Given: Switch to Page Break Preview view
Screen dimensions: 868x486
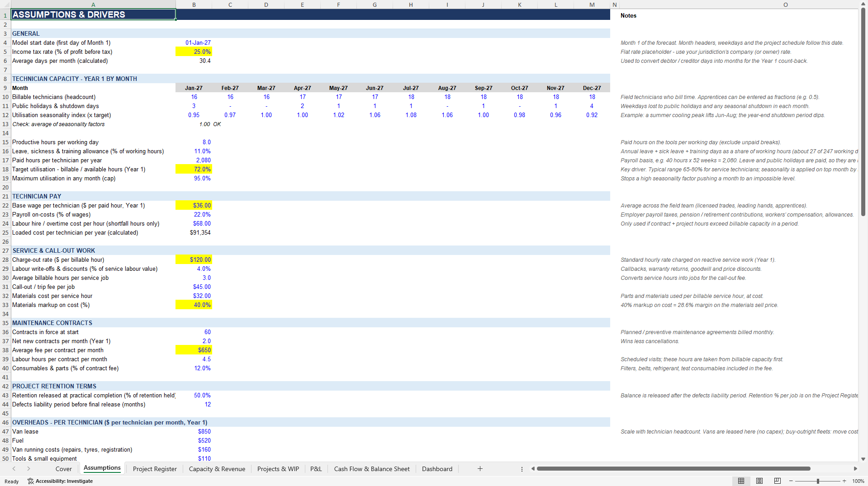Looking at the screenshot, I should click(778, 481).
